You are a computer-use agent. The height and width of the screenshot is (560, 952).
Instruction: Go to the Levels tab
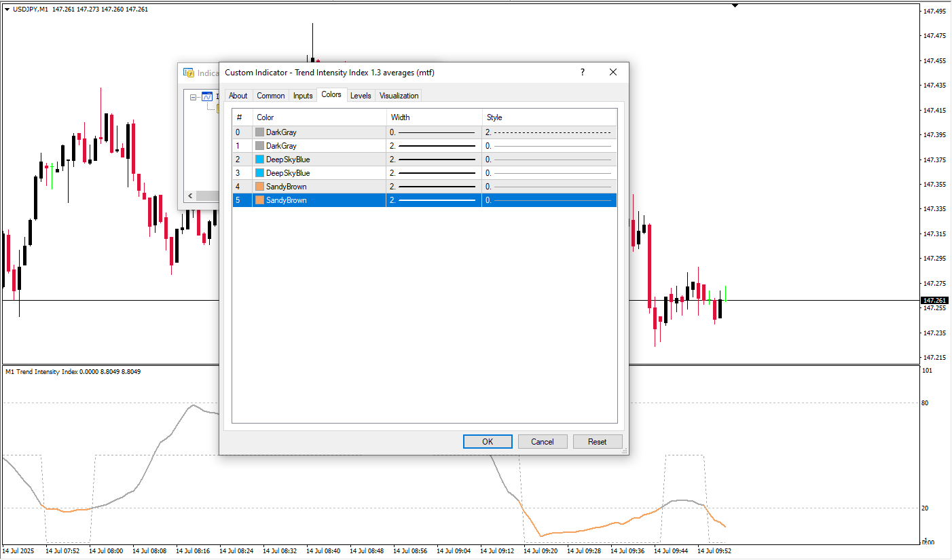(361, 96)
